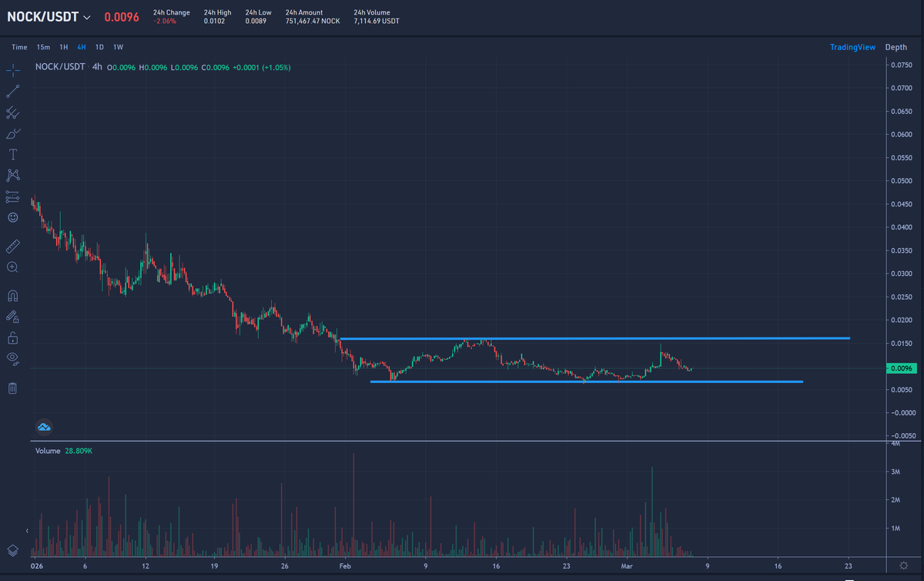Screen dimensions: 924x581
Task: Click the 0.0500 price axis label
Action: click(901, 181)
